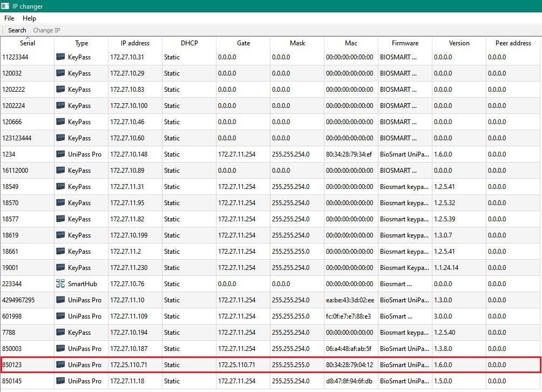Click UniPass Pro icon for serial 850145

[60, 381]
